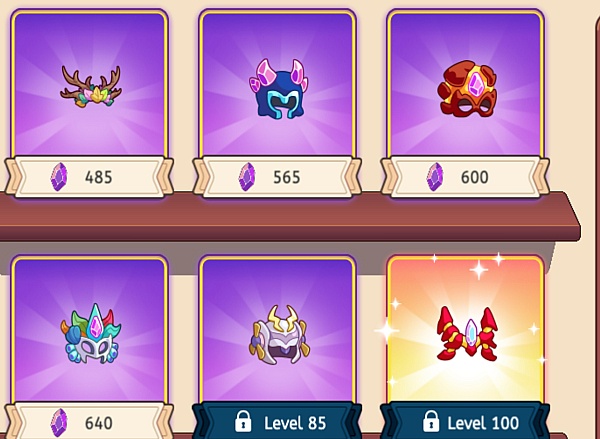Click the wooden shelf between item rows
Image resolution: width=600 pixels, height=439 pixels.
[290, 217]
